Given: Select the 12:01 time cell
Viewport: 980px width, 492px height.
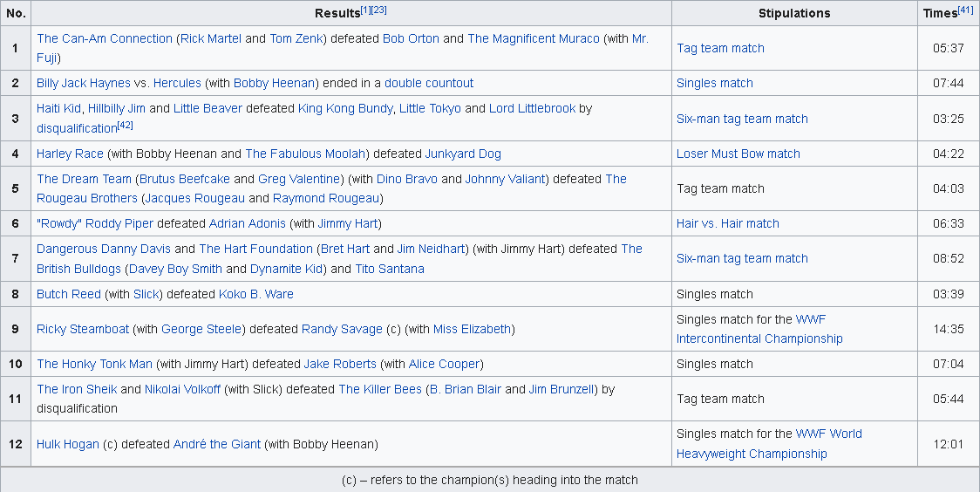Looking at the screenshot, I should point(948,444).
